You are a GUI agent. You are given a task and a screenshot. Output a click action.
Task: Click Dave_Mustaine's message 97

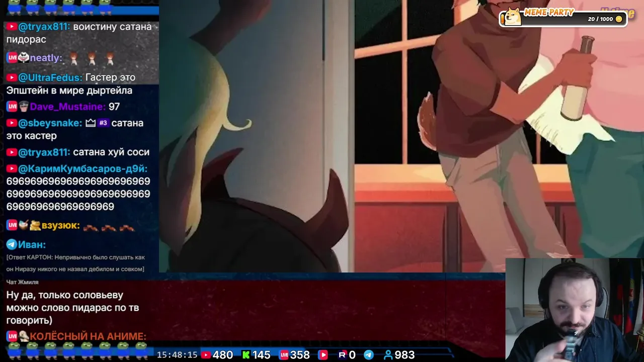coord(114,107)
